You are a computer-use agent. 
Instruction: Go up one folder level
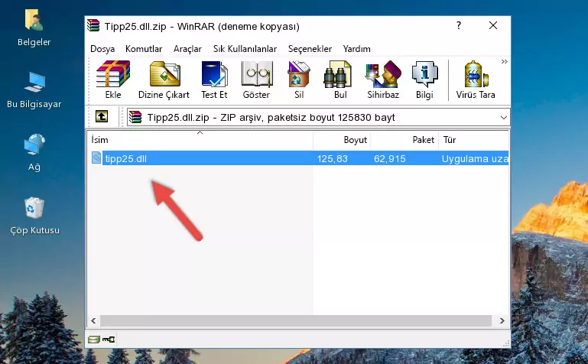102,116
